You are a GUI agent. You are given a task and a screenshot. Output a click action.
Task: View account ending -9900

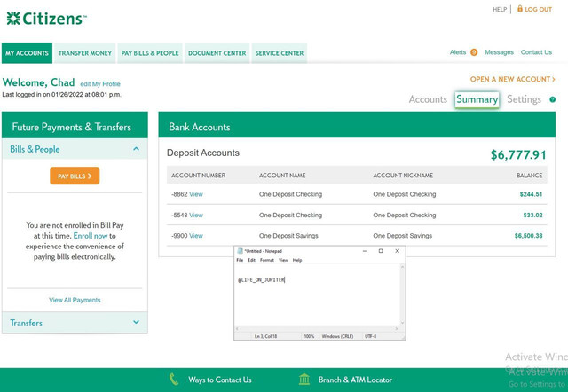click(196, 236)
